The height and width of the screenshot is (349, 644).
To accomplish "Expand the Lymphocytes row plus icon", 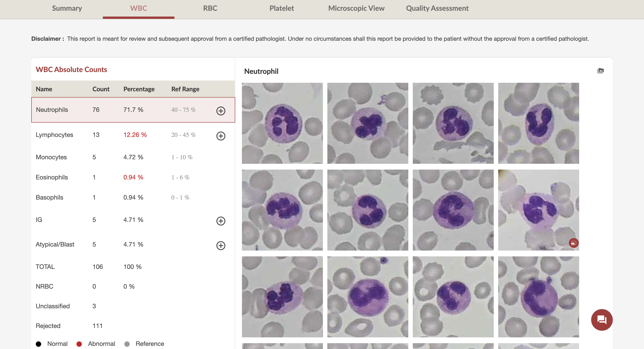I will [x=221, y=136].
